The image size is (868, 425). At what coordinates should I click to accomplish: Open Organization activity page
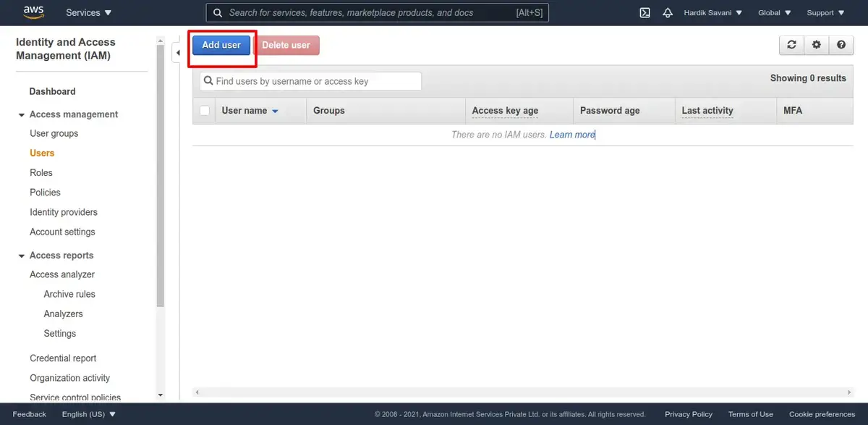click(x=70, y=378)
